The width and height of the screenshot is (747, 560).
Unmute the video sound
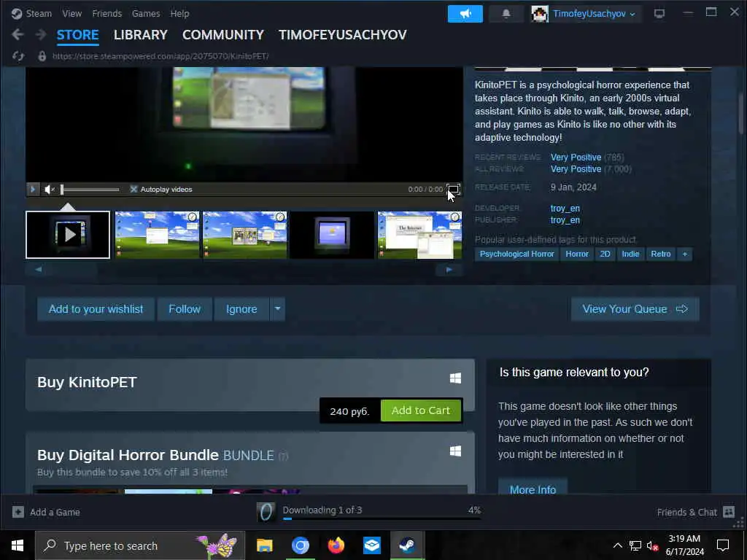pos(49,190)
